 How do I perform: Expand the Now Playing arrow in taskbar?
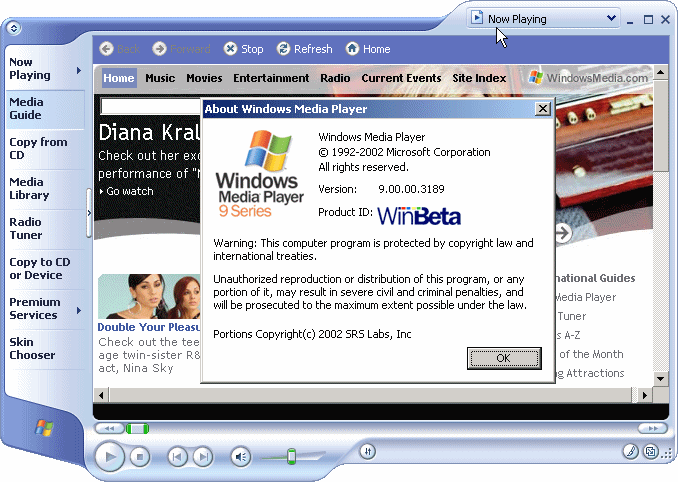(79, 70)
